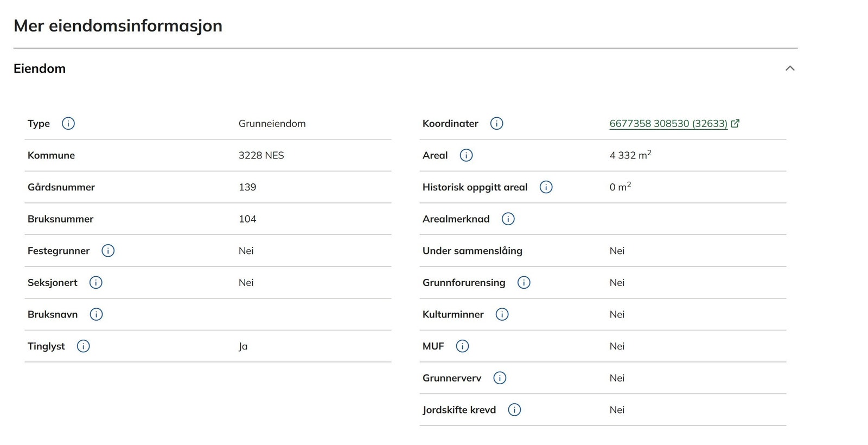Click the info icon next to Type
Image resolution: width=868 pixels, height=445 pixels.
coord(68,124)
